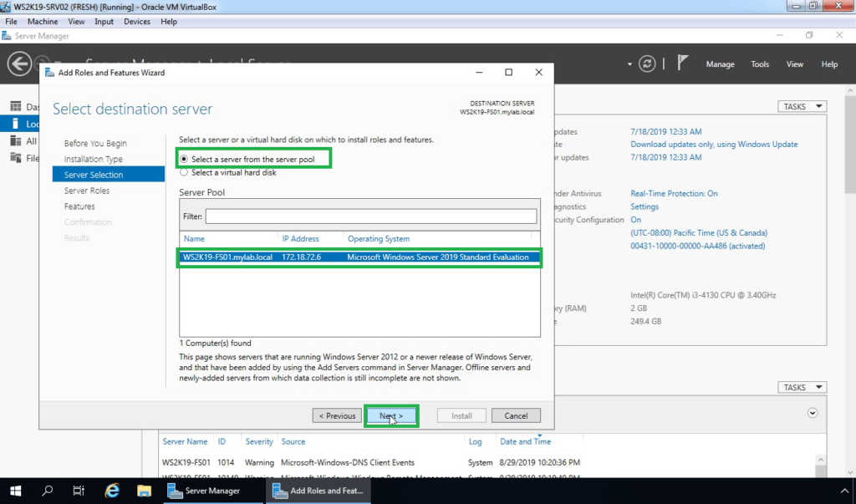The height and width of the screenshot is (504, 856).
Task: Open the lower Events TASKS dropdown
Action: 802,387
